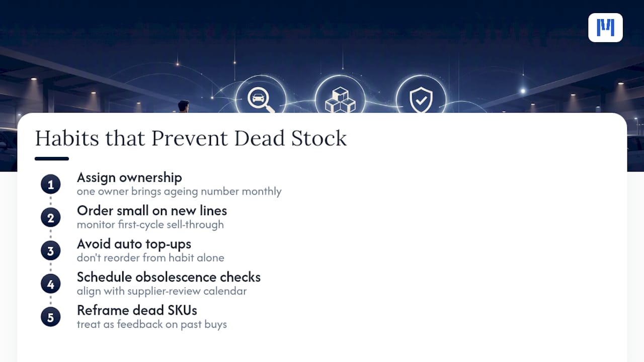Image resolution: width=644 pixels, height=362 pixels.
Task: Click the monitor first-cycle sell-through text
Action: (x=150, y=225)
